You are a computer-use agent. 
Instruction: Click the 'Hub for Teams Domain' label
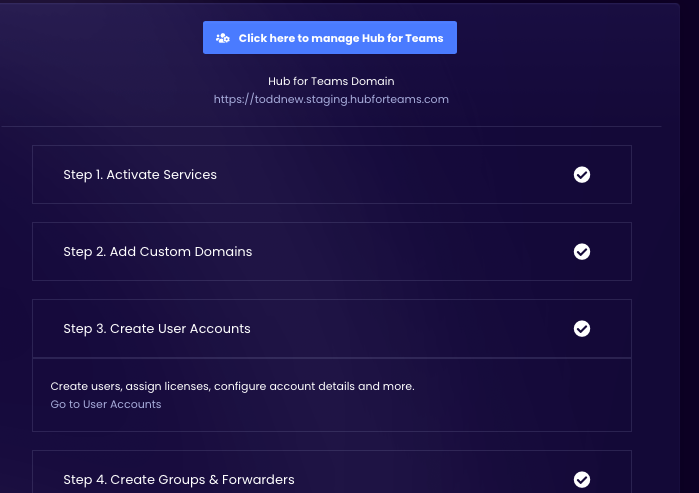331,81
